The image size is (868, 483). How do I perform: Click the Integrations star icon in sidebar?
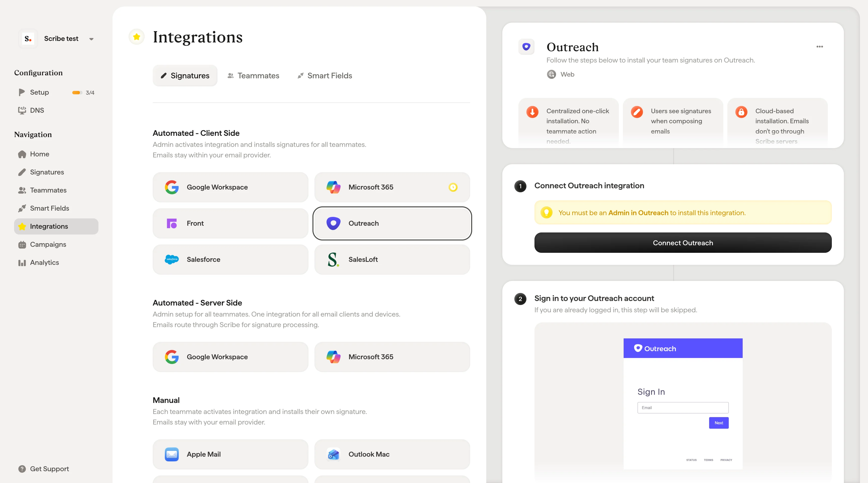[22, 226]
